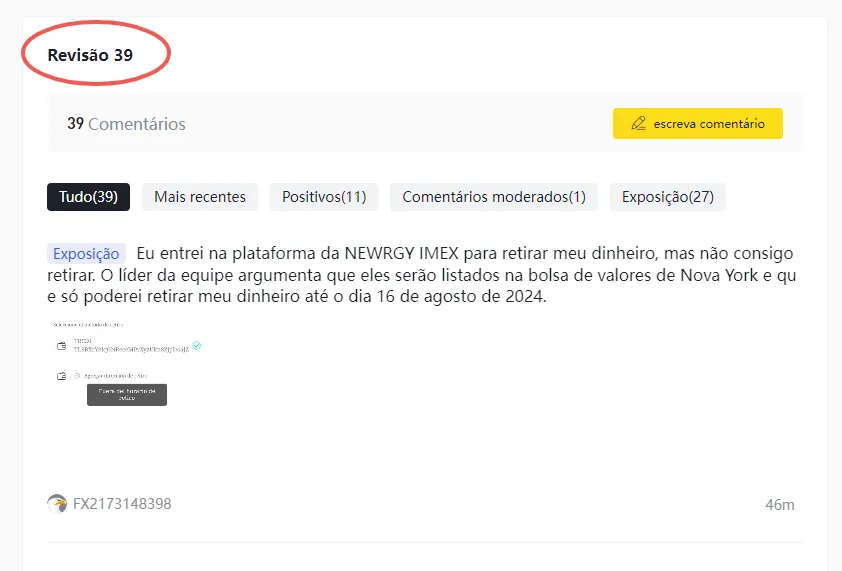Open user FX2173148398 profile

[122, 504]
